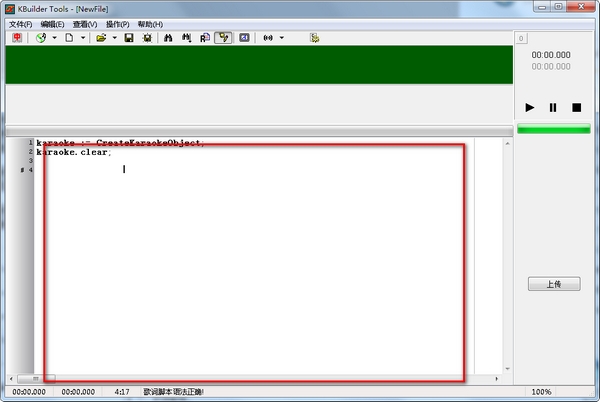
Task: Open a file with the folder icon
Action: click(101, 38)
